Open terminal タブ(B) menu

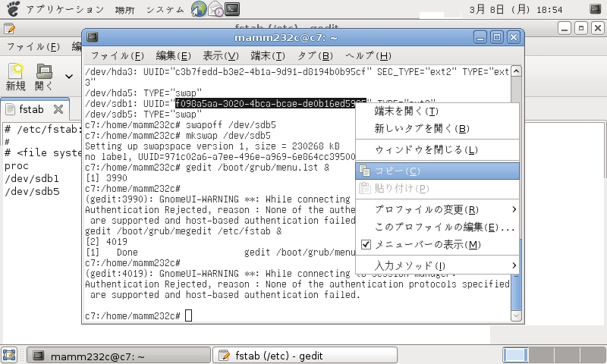(315, 56)
